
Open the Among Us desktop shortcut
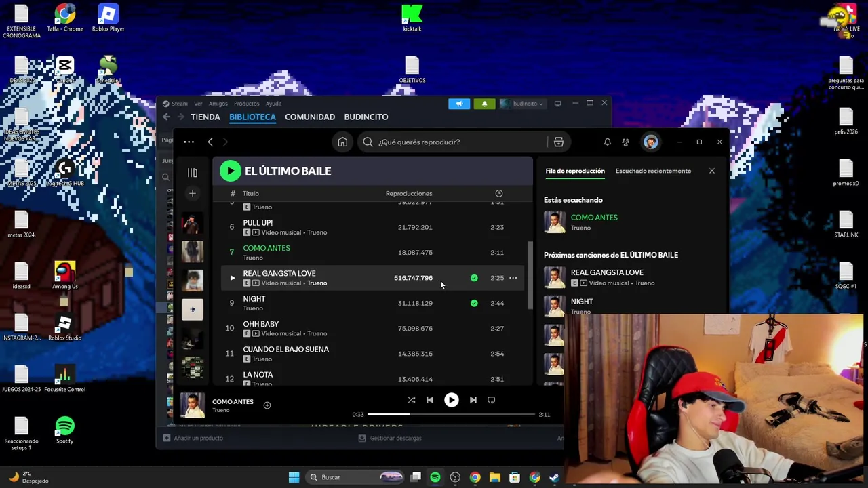(x=65, y=275)
